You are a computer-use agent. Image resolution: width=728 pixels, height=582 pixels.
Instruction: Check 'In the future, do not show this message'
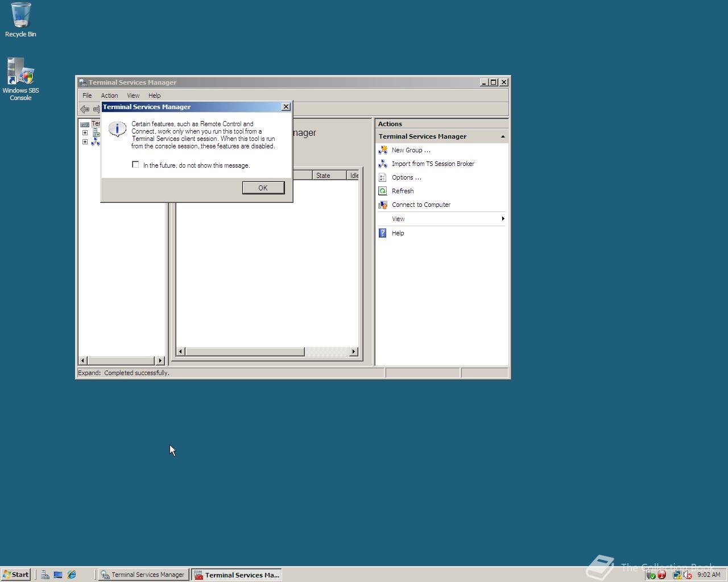[x=135, y=165]
